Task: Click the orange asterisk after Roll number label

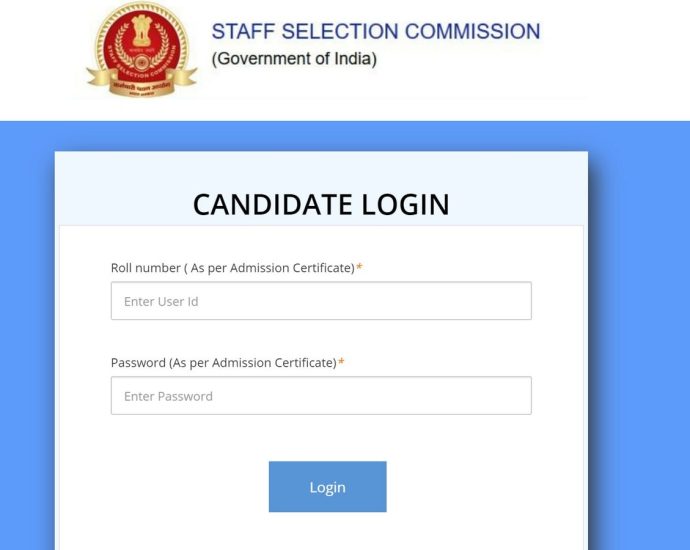Action: [x=359, y=268]
